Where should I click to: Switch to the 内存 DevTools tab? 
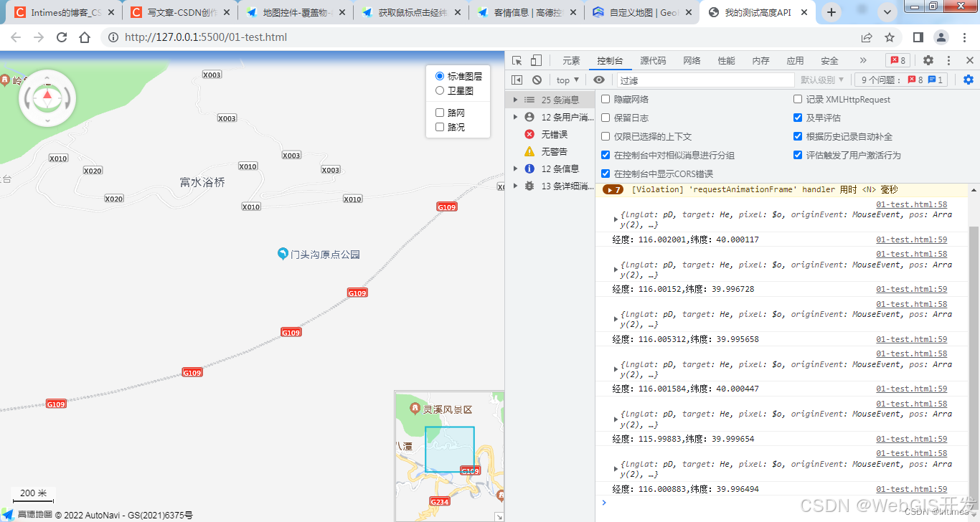[760, 61]
